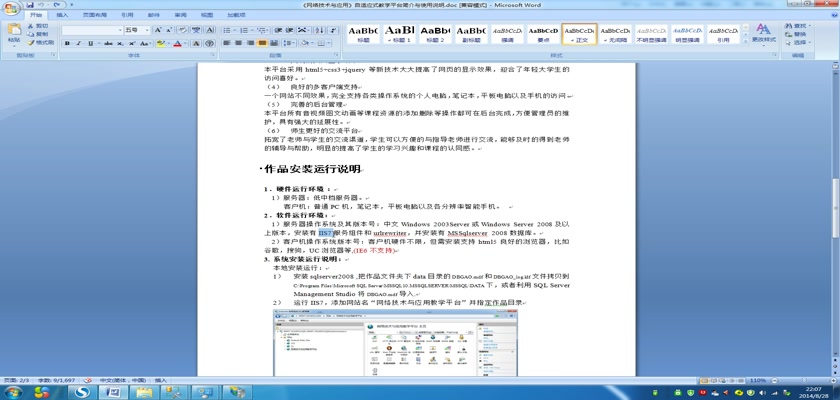Clear formatting with the eraser icon
Image resolution: width=840 pixels, height=400 pixels.
tap(183, 31)
